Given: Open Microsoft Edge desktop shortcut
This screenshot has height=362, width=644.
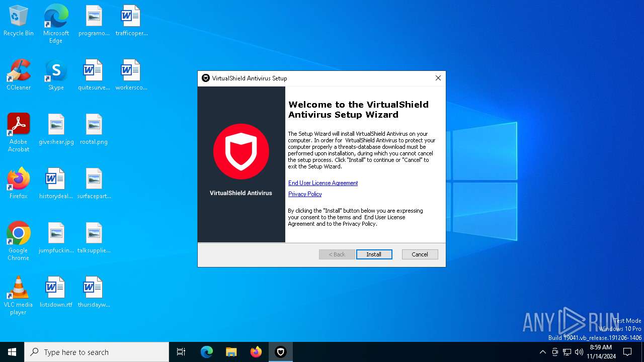Looking at the screenshot, I should click(56, 24).
